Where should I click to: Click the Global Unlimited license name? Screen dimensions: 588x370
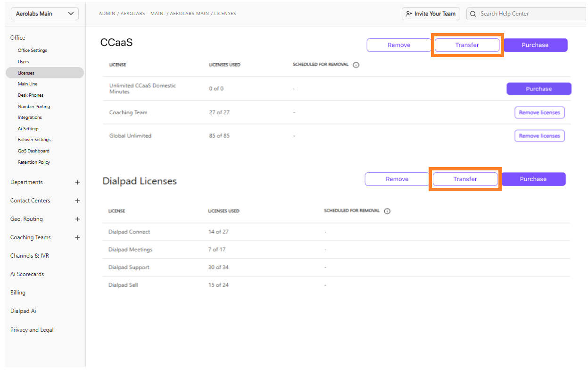pos(130,136)
